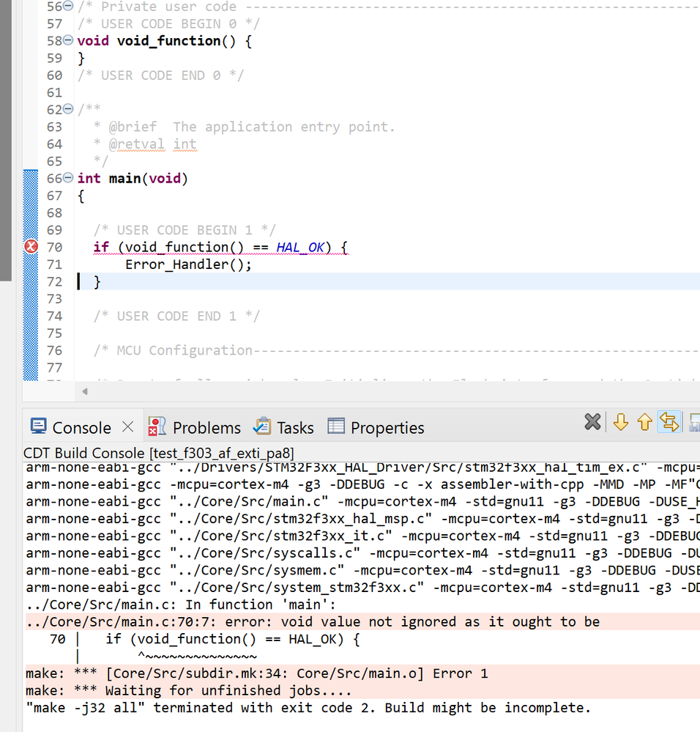
Task: Click the left vertical scrollbar thumb
Action: click(6, 141)
